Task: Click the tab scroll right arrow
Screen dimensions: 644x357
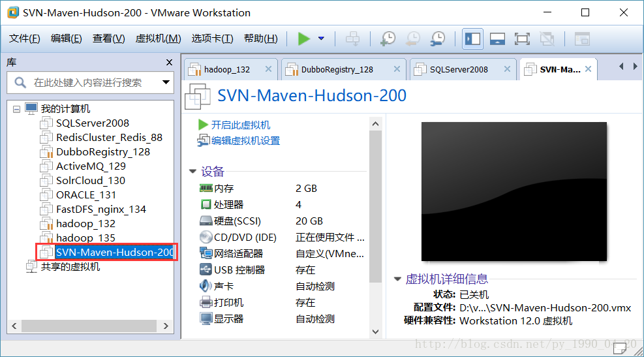Action: 636,66
